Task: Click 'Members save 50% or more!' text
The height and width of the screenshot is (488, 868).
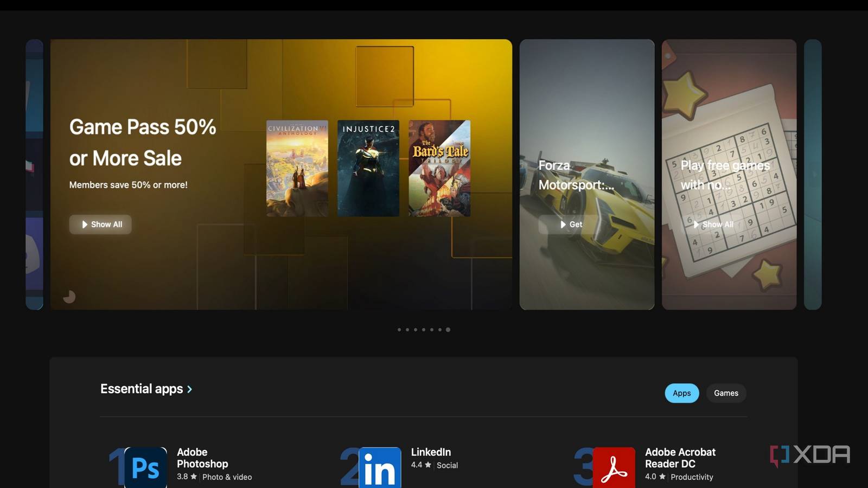Action: pos(128,185)
